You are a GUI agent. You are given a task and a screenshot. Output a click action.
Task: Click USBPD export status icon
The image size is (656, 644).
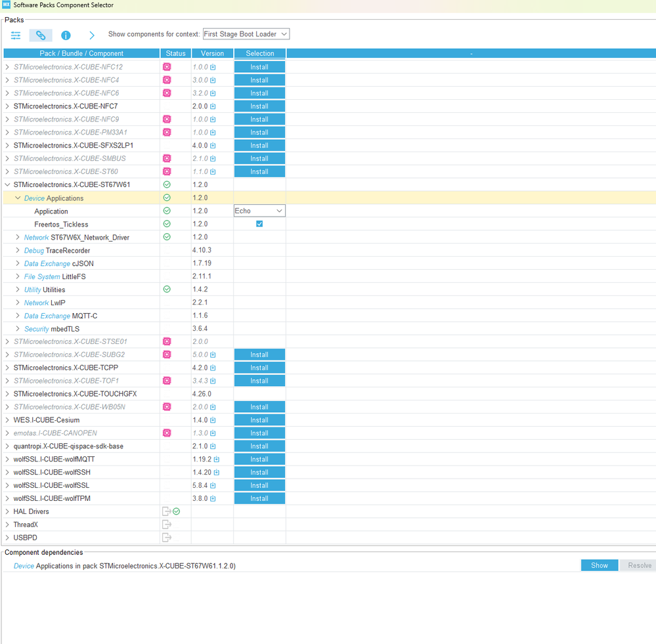pos(167,538)
